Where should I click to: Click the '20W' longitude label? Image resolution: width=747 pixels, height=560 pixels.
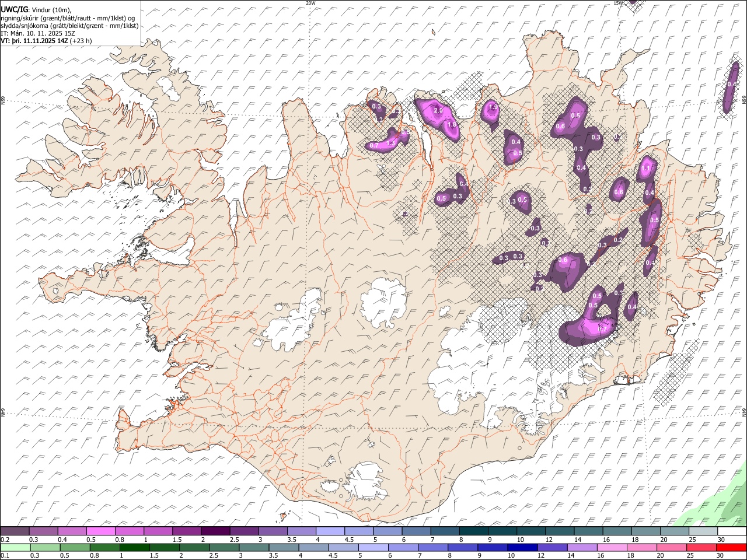tap(310, 2)
